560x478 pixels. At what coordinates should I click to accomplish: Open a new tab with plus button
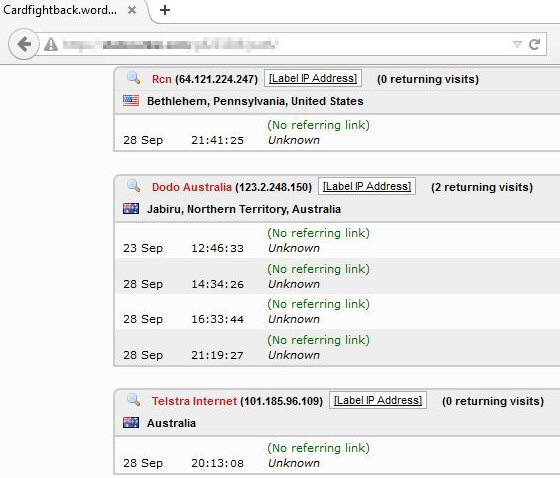[x=165, y=10]
